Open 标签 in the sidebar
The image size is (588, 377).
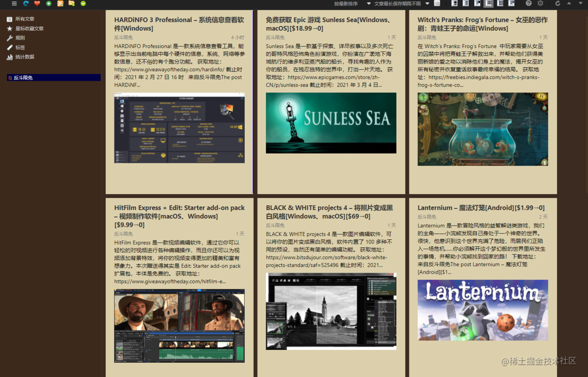(20, 47)
